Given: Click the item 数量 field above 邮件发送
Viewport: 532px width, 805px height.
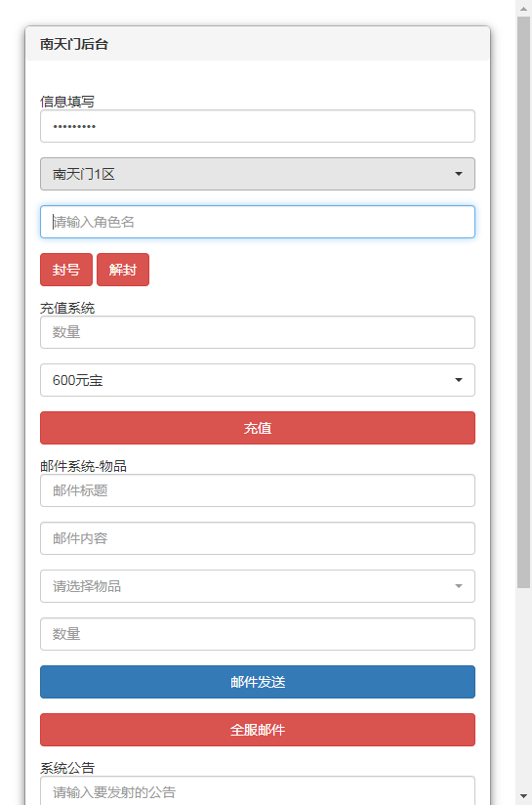Looking at the screenshot, I should [x=258, y=633].
